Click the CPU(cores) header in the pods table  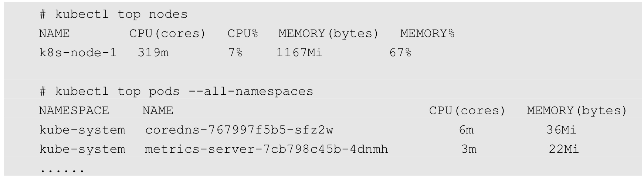pyautogui.click(x=467, y=111)
